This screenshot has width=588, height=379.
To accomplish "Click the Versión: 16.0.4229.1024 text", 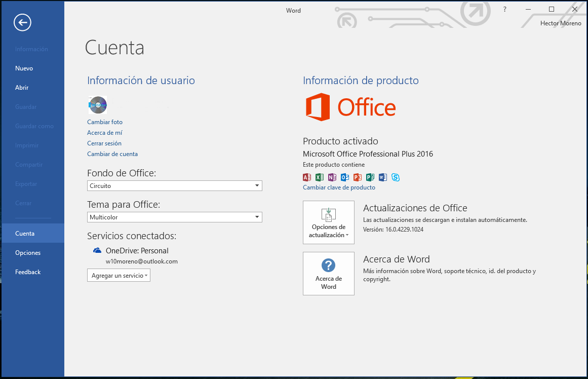I will point(393,230).
